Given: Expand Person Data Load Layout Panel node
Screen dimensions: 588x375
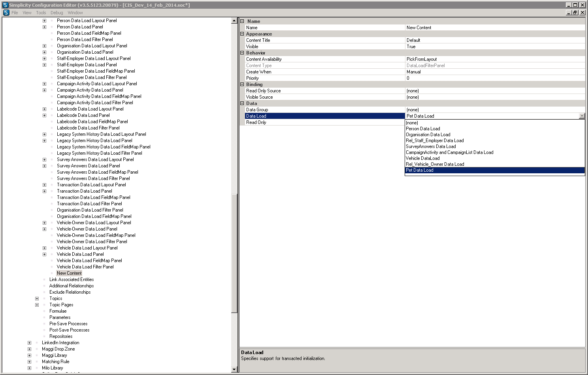Looking at the screenshot, I should coord(44,21).
